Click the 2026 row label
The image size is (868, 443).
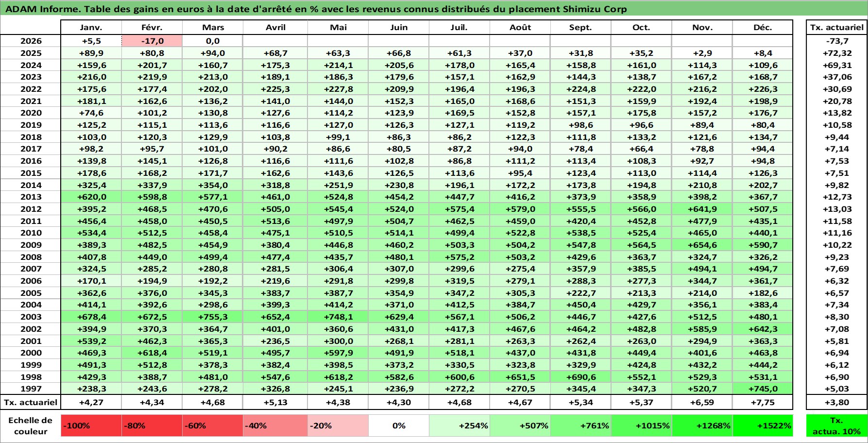pos(31,41)
